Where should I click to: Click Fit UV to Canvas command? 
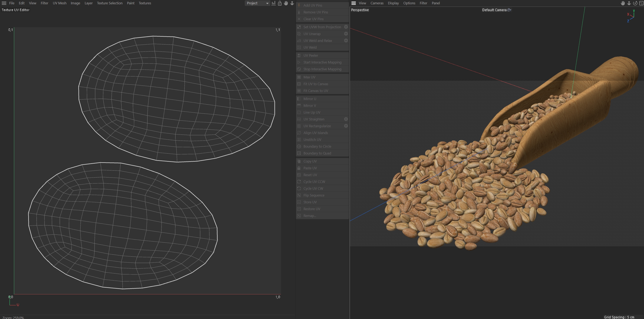point(316,84)
